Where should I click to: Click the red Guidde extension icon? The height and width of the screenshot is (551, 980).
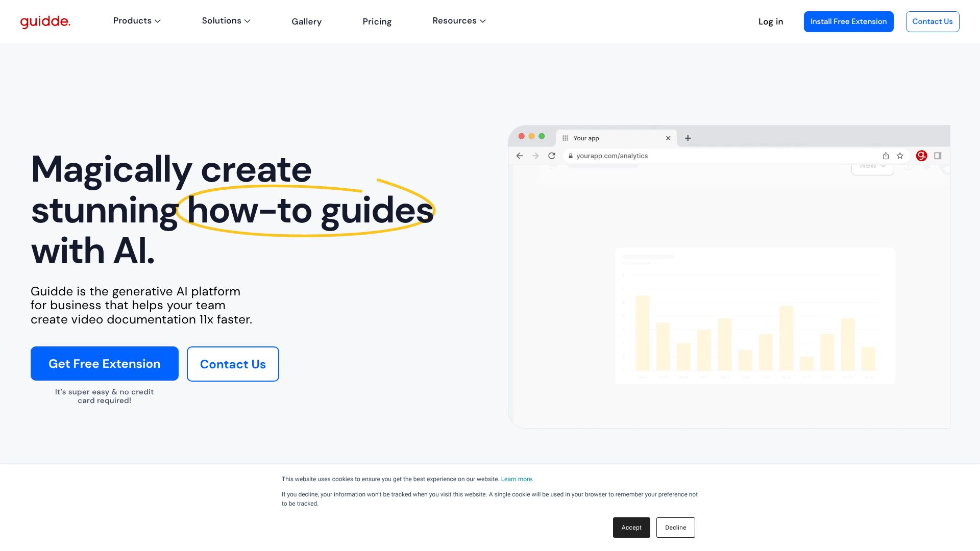tap(921, 156)
